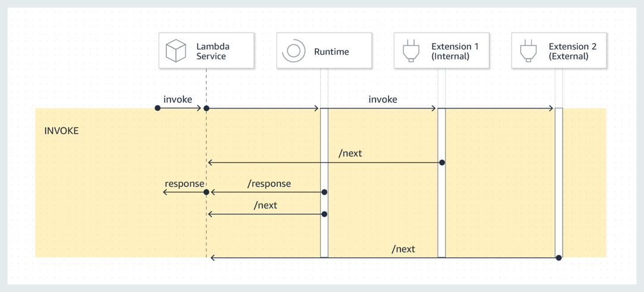Select the "Lambda Service" header text
Image resolution: width=644 pixels, height=292 pixels.
pos(213,51)
